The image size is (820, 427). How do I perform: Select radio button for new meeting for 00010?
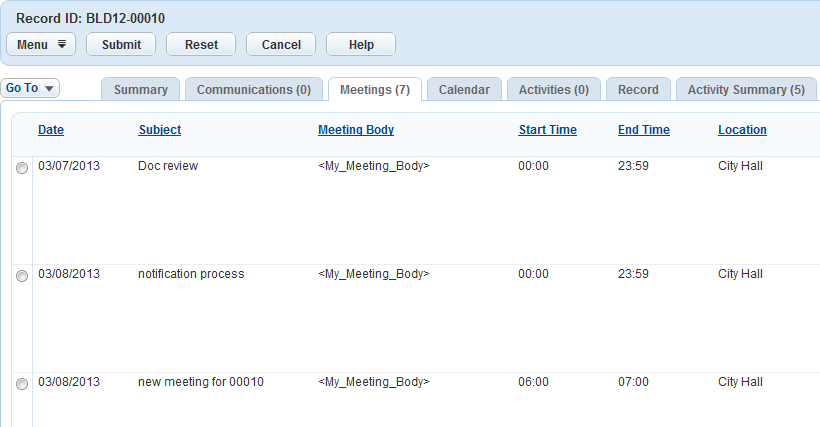point(22,384)
